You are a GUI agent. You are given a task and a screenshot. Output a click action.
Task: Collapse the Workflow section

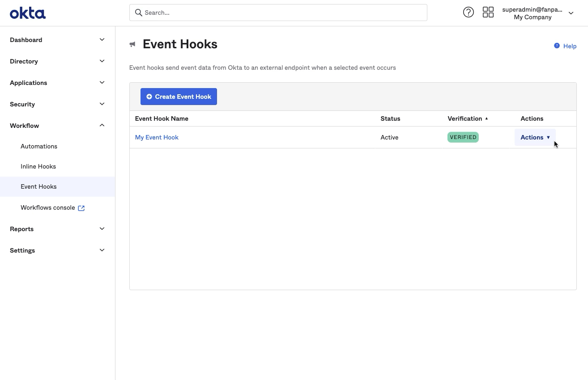click(102, 126)
